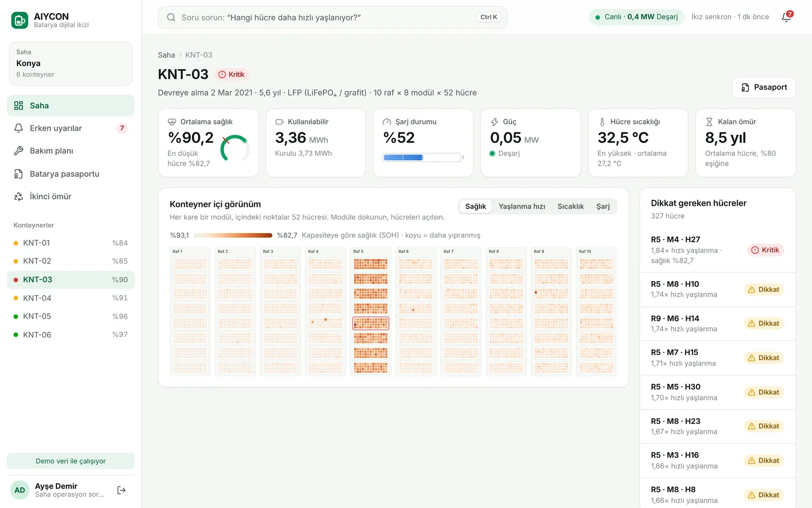
Task: Switch heatmap to Yaşlanma hızı view
Action: tap(522, 206)
